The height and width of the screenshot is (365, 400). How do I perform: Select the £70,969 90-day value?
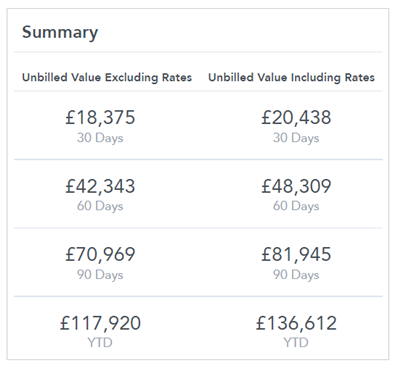click(100, 254)
